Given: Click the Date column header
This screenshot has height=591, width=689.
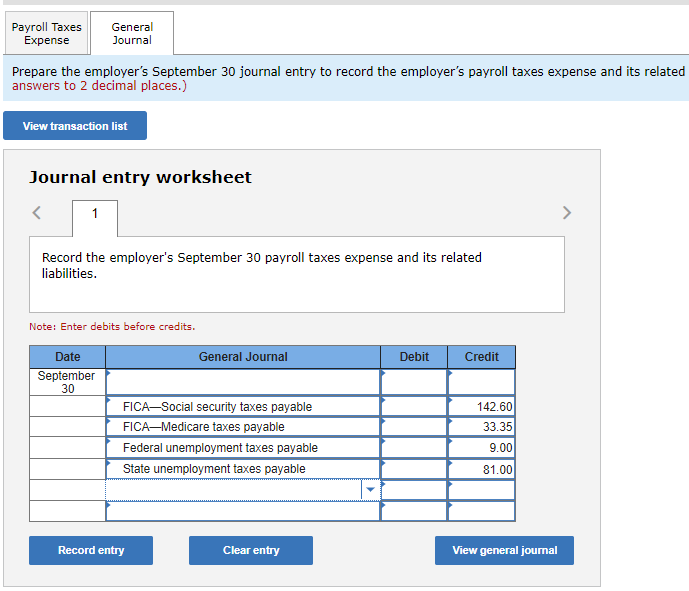Looking at the screenshot, I should click(x=67, y=357).
